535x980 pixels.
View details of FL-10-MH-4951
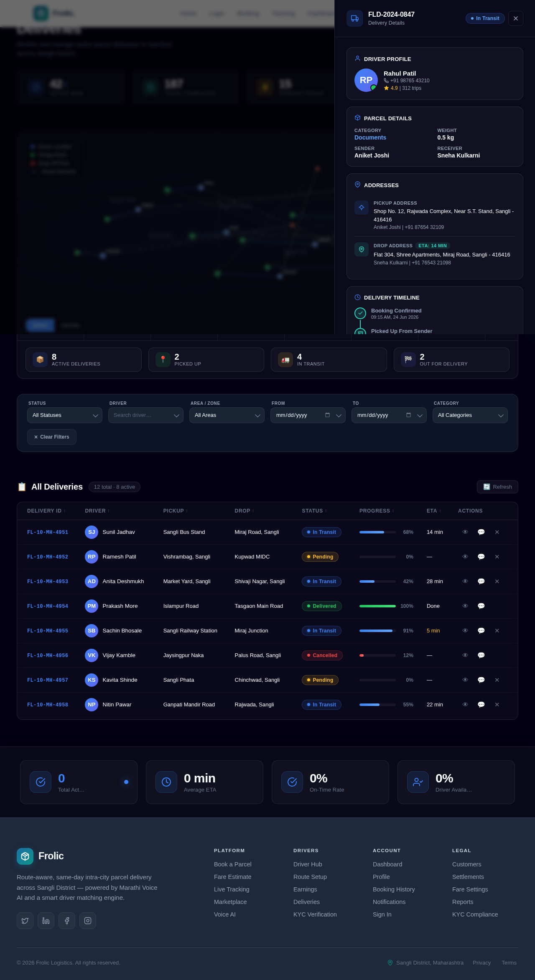pyautogui.click(x=465, y=532)
